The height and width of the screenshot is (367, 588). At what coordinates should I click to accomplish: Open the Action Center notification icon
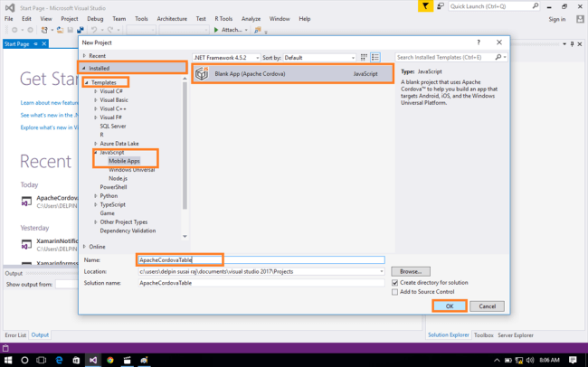[573, 360]
